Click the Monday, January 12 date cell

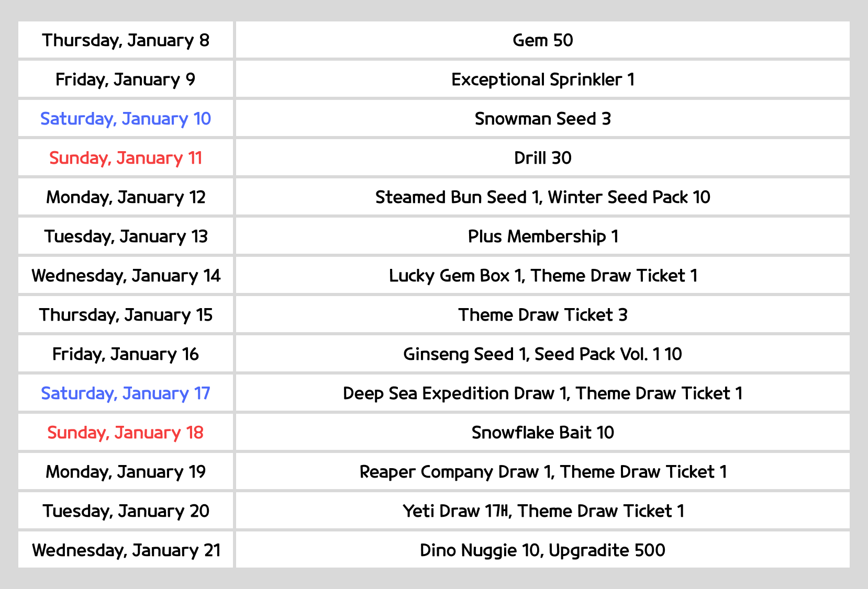click(126, 197)
